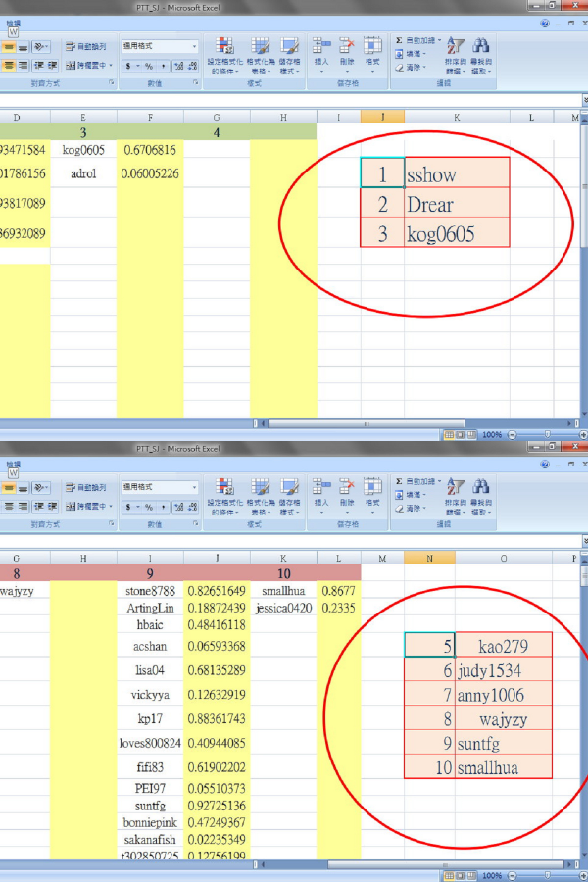
Task: Open Cell Styles gallery in the lower window
Action: tap(289, 497)
